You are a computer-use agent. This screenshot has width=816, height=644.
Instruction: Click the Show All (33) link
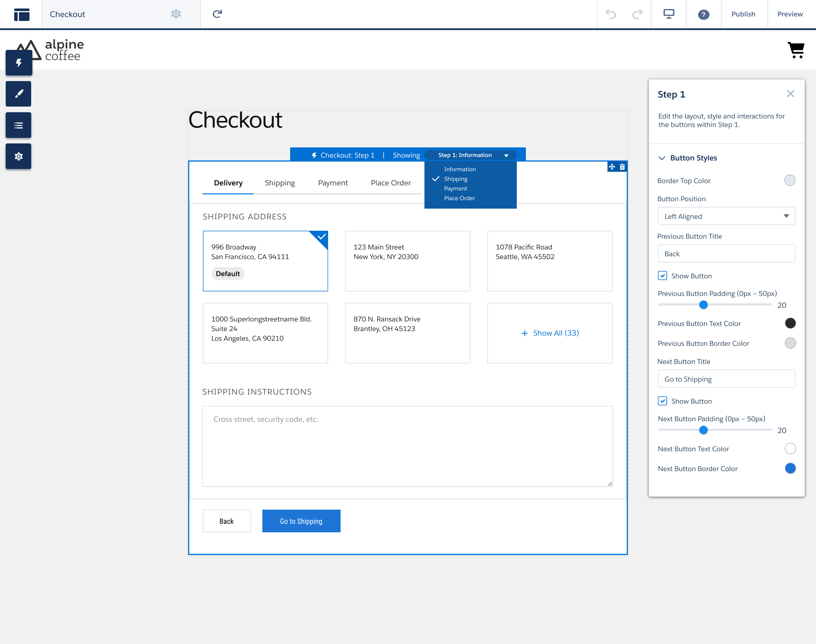pyautogui.click(x=550, y=333)
